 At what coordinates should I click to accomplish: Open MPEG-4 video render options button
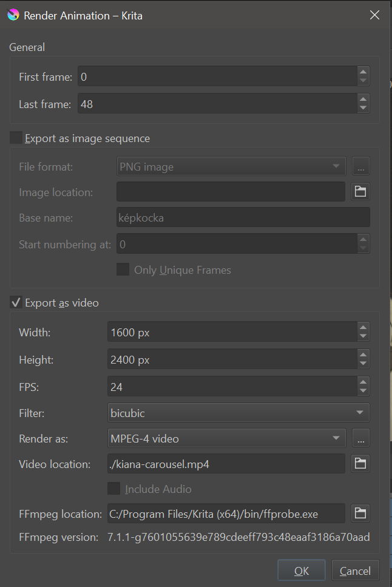click(361, 438)
